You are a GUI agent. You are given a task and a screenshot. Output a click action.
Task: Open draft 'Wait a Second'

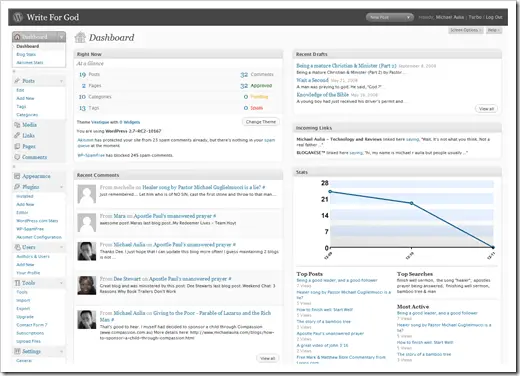[x=312, y=80]
